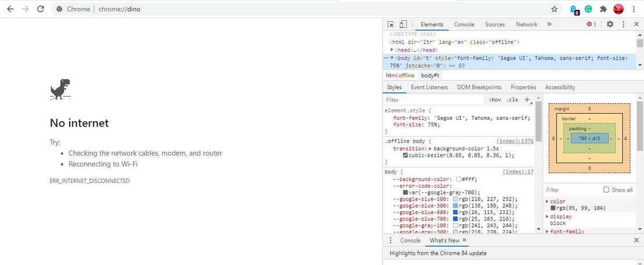644x265 pixels.
Task: Click the red error count indicator
Action: tap(591, 24)
